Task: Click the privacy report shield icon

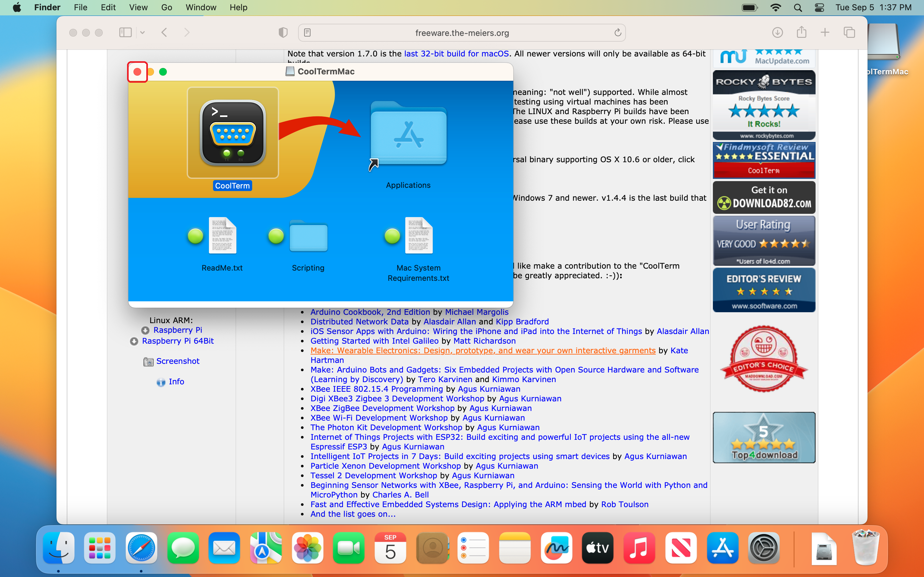Action: click(x=283, y=33)
